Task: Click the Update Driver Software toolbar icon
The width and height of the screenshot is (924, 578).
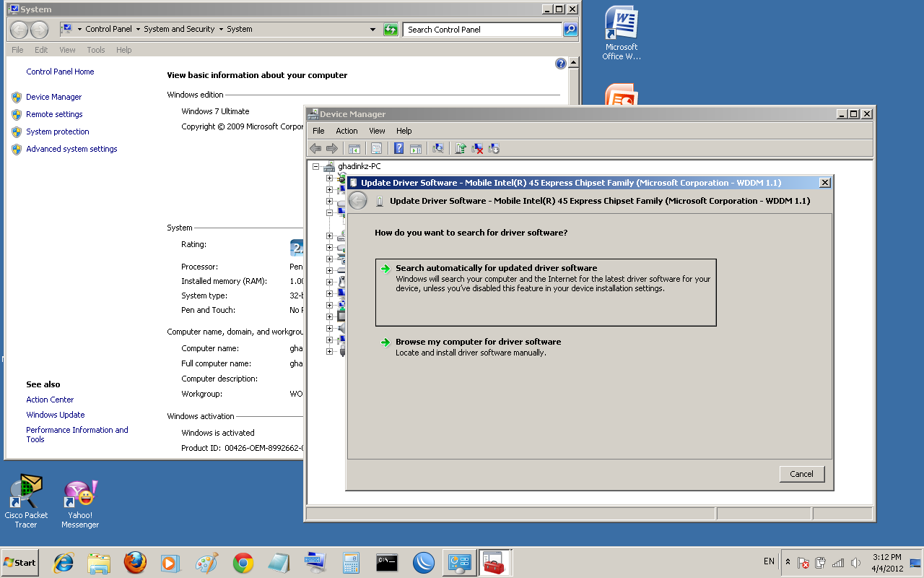Action: (x=461, y=148)
